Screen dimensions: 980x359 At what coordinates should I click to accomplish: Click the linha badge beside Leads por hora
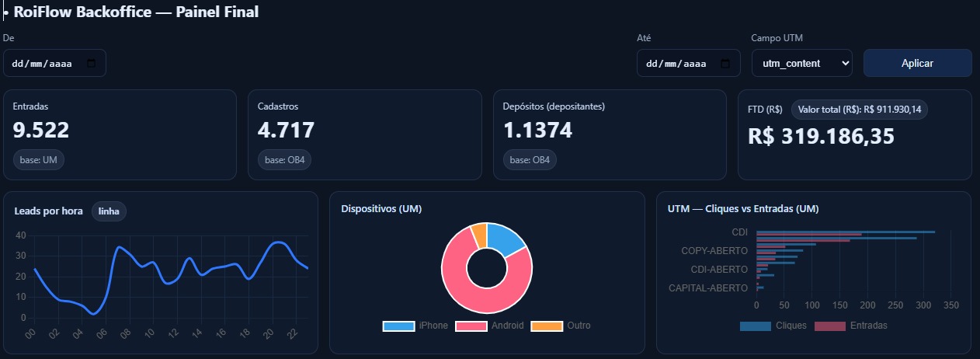109,211
